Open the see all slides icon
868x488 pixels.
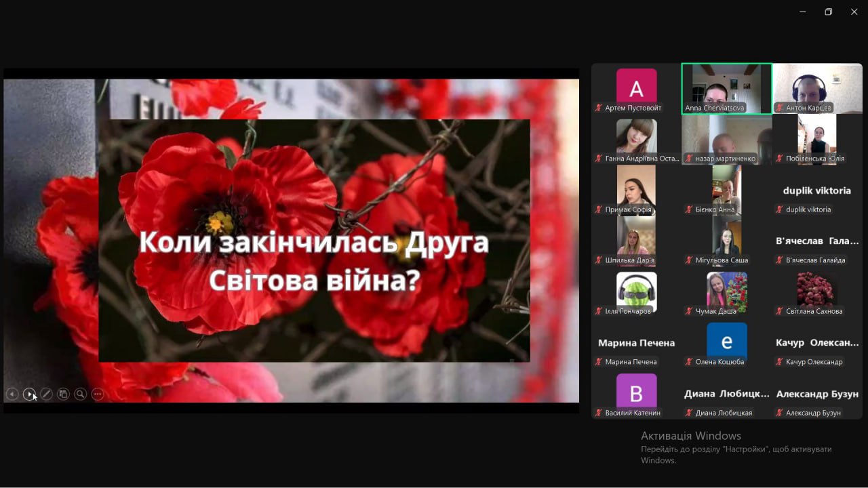pyautogui.click(x=63, y=394)
